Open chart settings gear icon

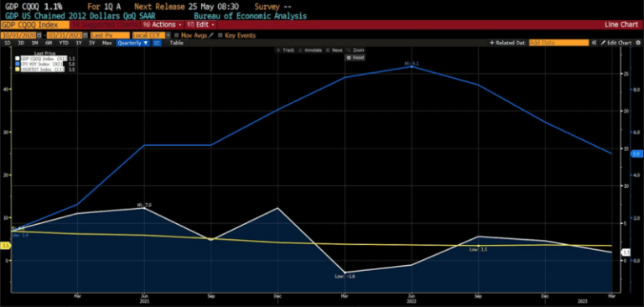pos(638,43)
